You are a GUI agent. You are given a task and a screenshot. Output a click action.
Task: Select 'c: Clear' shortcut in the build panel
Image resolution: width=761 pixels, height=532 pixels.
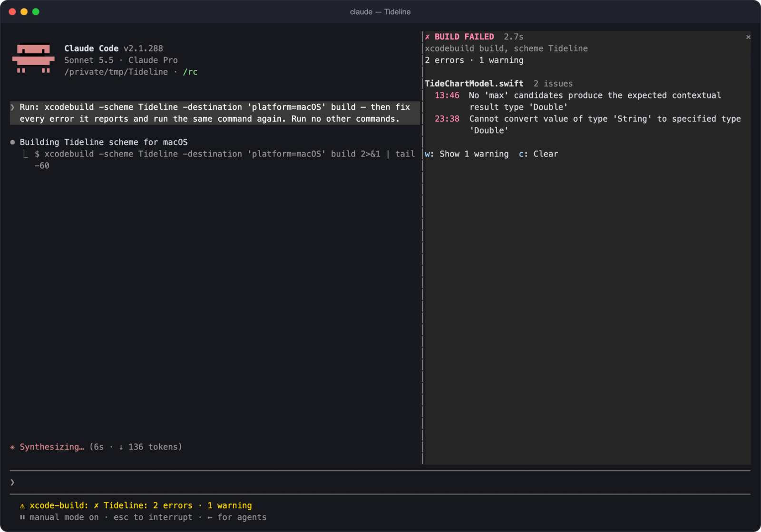(x=538, y=154)
